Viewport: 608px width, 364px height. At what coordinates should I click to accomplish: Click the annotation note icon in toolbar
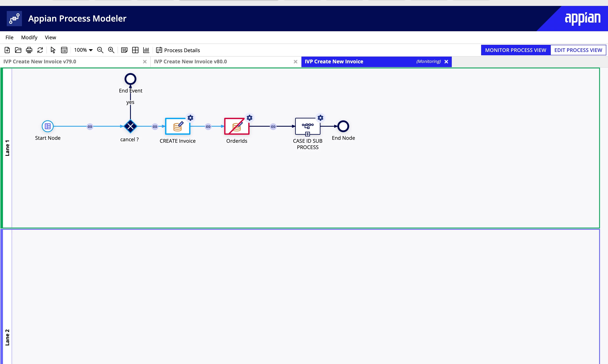pyautogui.click(x=124, y=50)
